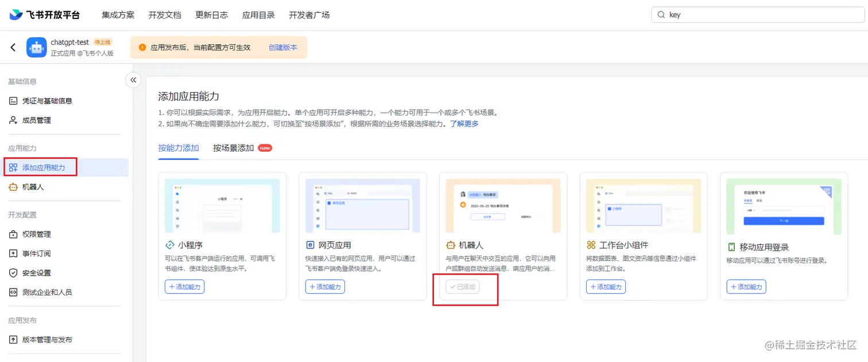Open 集成方案 in top navigation
Image resolution: width=868 pixels, height=362 pixels.
point(118,15)
